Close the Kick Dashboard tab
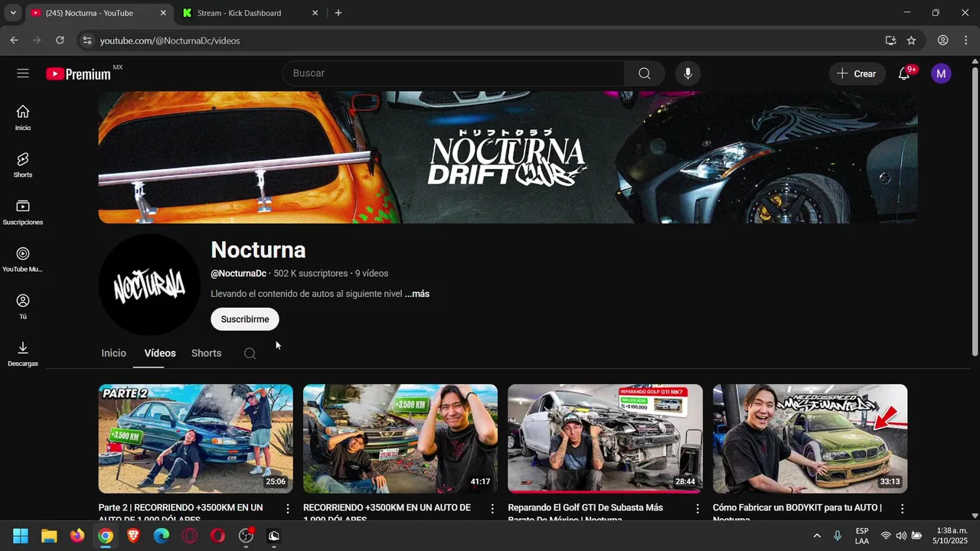The image size is (980, 551). [x=315, y=13]
